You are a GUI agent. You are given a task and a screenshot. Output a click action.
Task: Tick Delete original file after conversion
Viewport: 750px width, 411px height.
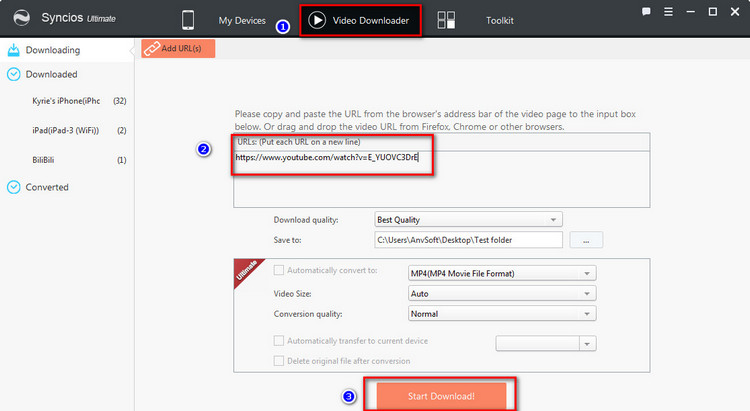pos(278,361)
